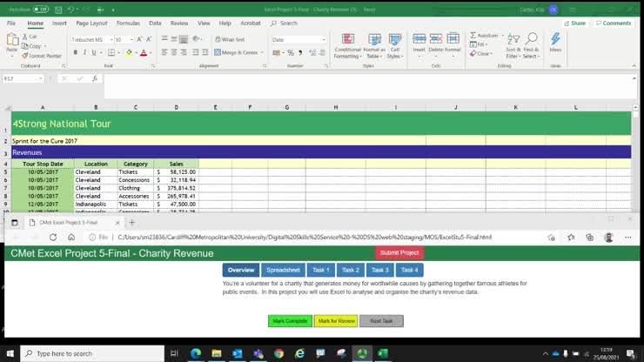
Task: Click Windows Start button
Action: click(10, 353)
